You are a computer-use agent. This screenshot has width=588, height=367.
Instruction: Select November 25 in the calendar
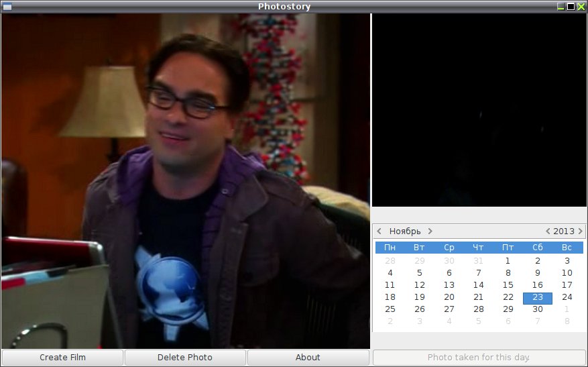[390, 309]
